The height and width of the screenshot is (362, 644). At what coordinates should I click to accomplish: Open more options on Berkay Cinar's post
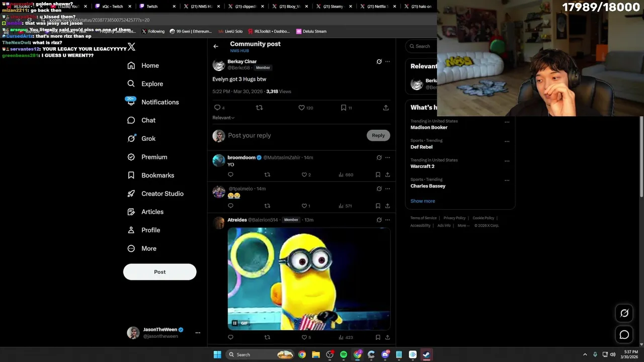coord(387,61)
